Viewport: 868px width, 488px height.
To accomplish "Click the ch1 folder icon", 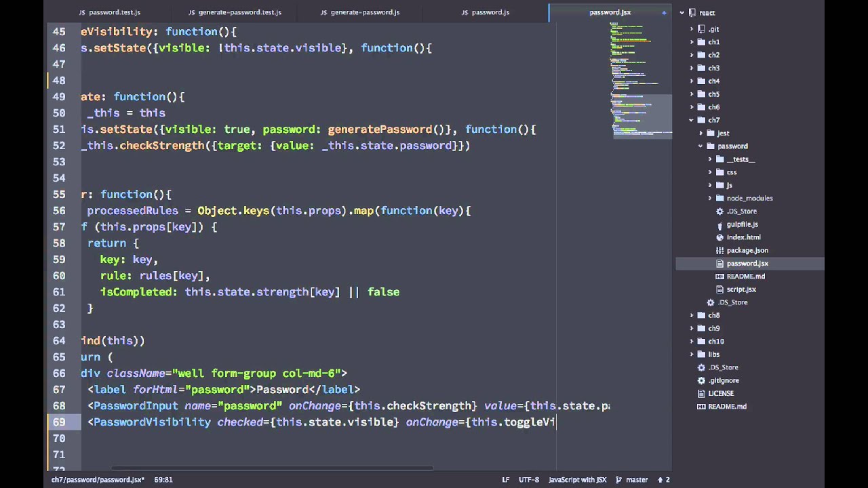I will (x=701, y=42).
